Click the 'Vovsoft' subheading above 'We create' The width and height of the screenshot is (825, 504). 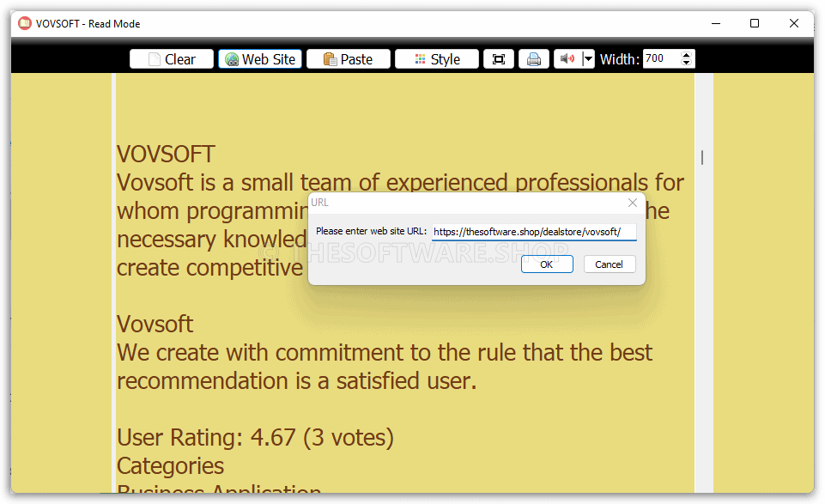click(155, 324)
